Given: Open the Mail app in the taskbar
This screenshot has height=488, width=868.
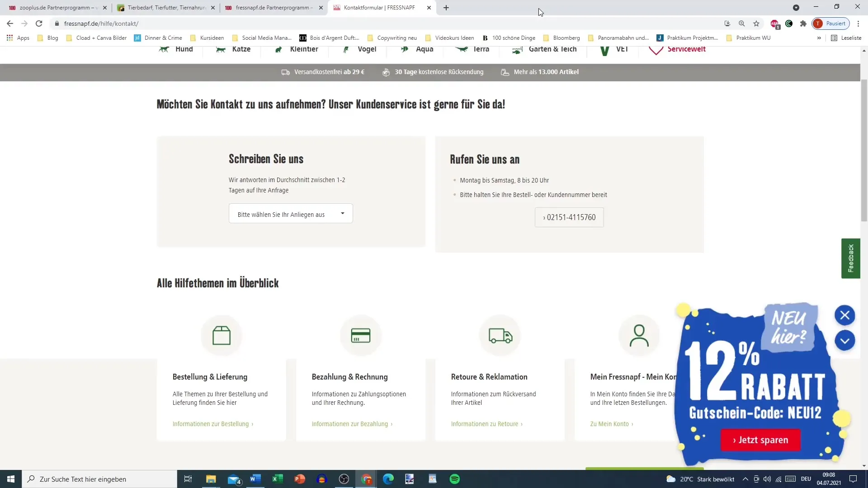Looking at the screenshot, I should 234,479.
